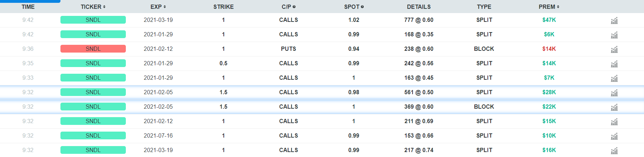Click SNDL ticker in 217 @ 0.74 row
The height and width of the screenshot is (157, 644).
(93, 150)
